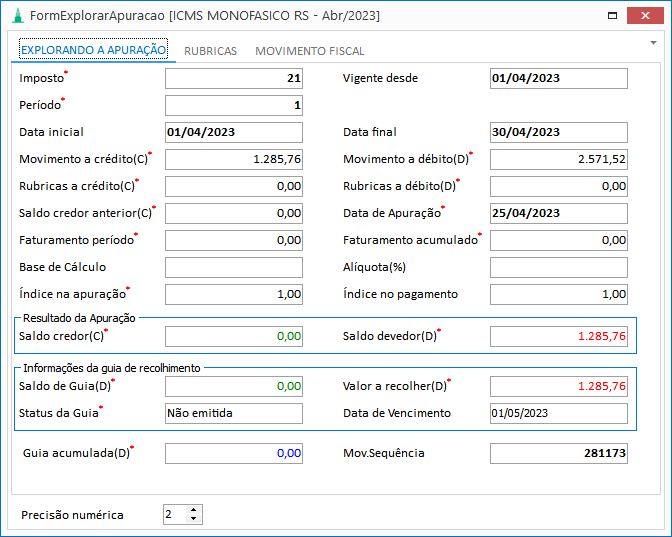
Task: Decrease Precisão numérica with down arrow
Action: click(194, 519)
